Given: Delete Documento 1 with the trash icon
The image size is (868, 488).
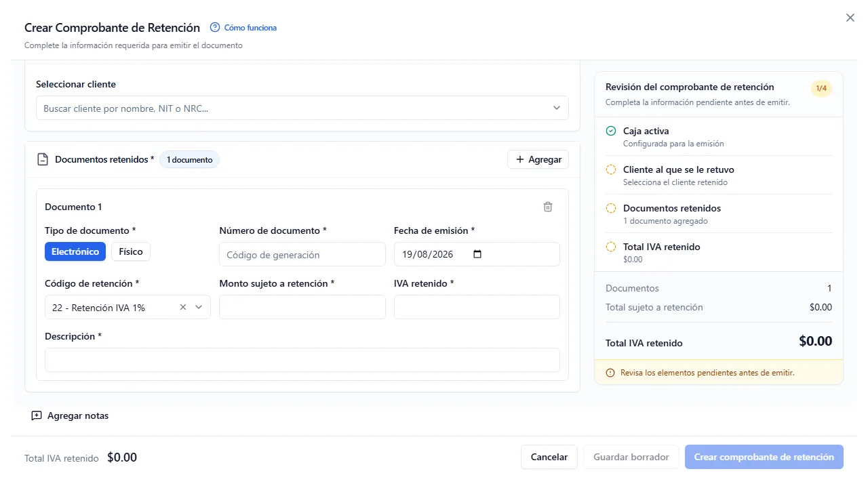Looking at the screenshot, I should tap(548, 207).
